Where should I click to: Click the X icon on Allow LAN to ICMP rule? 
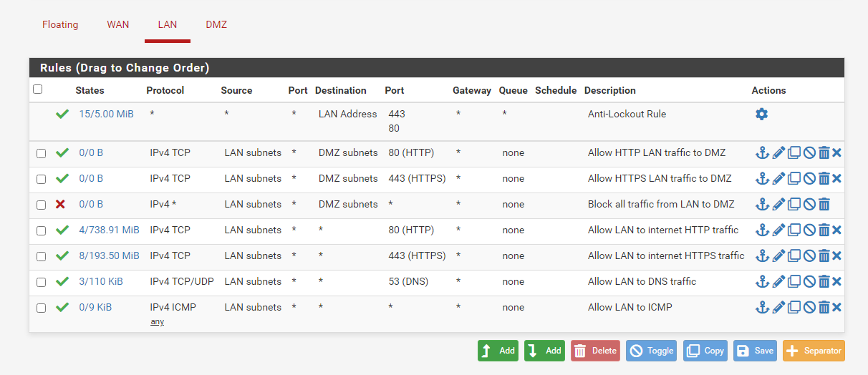click(x=836, y=307)
